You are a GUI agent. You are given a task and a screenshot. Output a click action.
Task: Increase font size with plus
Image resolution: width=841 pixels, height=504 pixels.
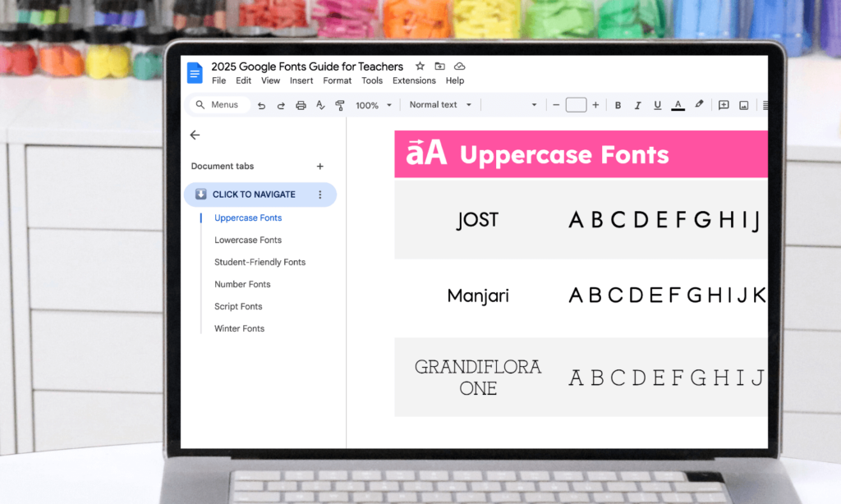(x=595, y=105)
